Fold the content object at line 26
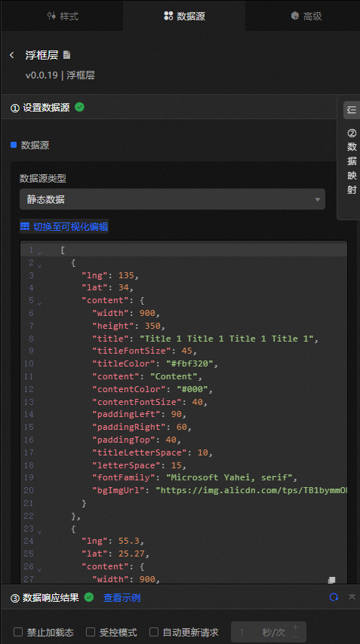 (39, 569)
